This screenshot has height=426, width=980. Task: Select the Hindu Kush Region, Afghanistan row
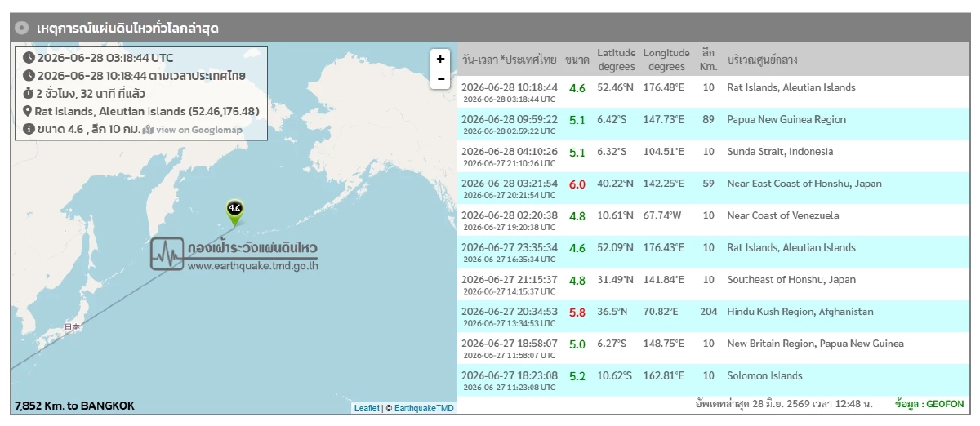tap(713, 317)
